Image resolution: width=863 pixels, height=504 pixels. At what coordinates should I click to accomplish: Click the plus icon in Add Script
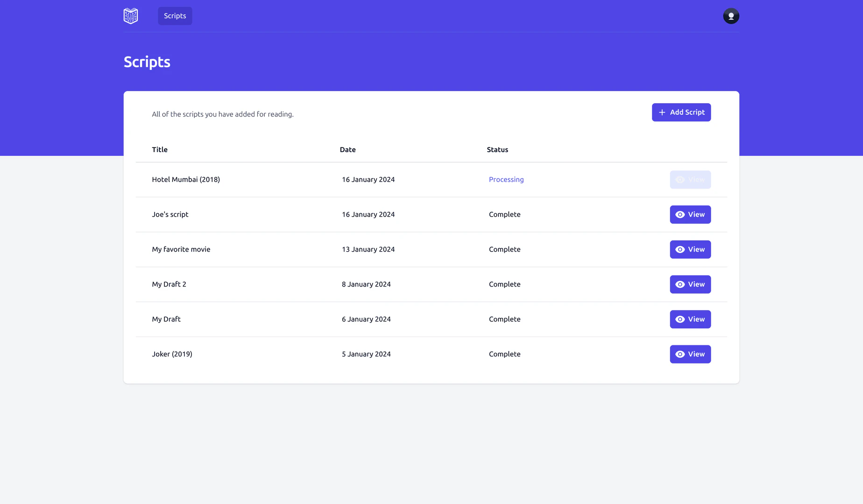(x=662, y=112)
